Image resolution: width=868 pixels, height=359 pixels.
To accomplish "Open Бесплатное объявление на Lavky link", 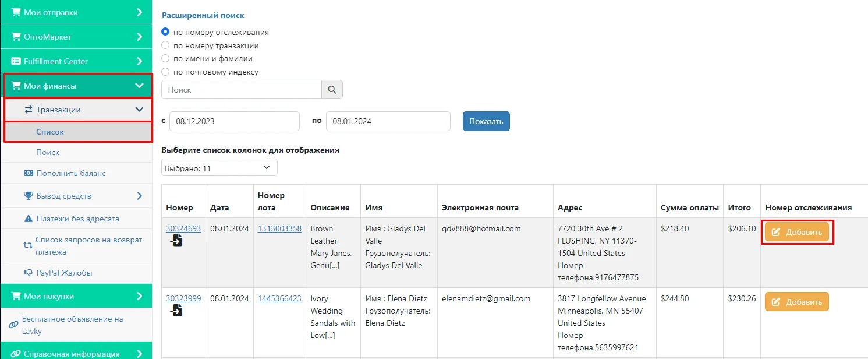I will click(72, 325).
